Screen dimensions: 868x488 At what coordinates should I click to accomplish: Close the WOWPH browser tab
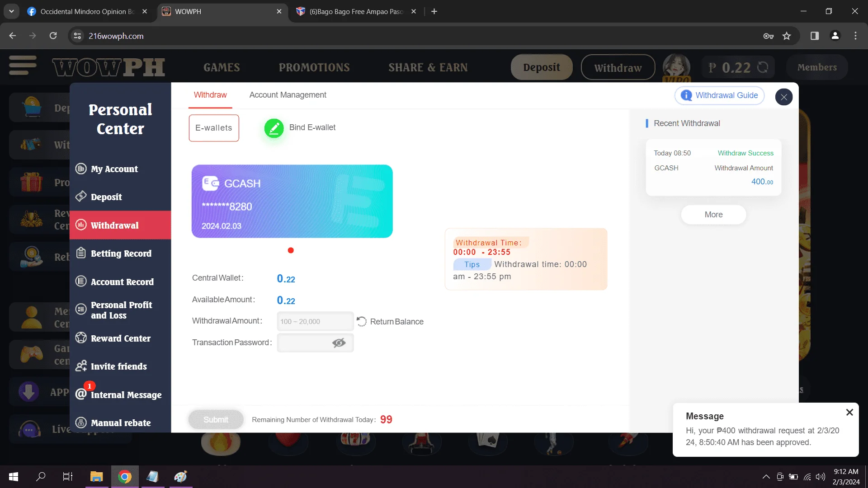tap(279, 11)
